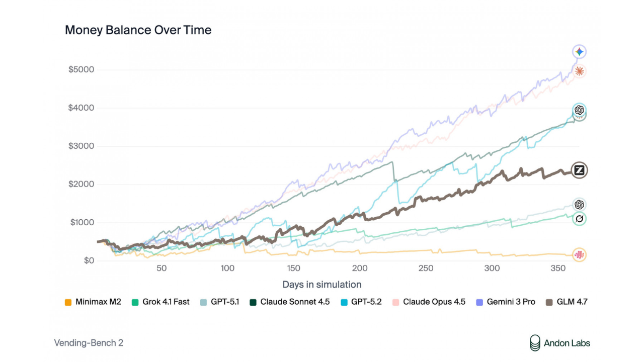
Task: Select the OpenAI icon on GPT-5.1 line
Action: (580, 205)
